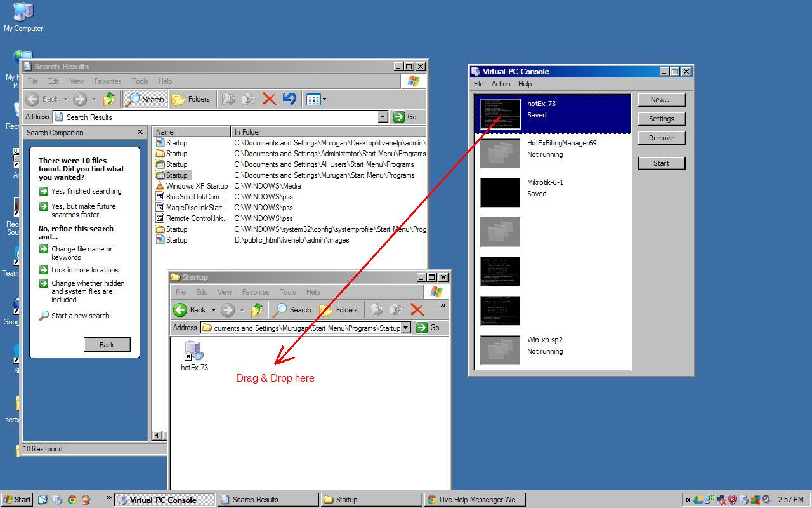Select the Windows XP Startup VLC file
This screenshot has width=812, height=508.
(196, 186)
